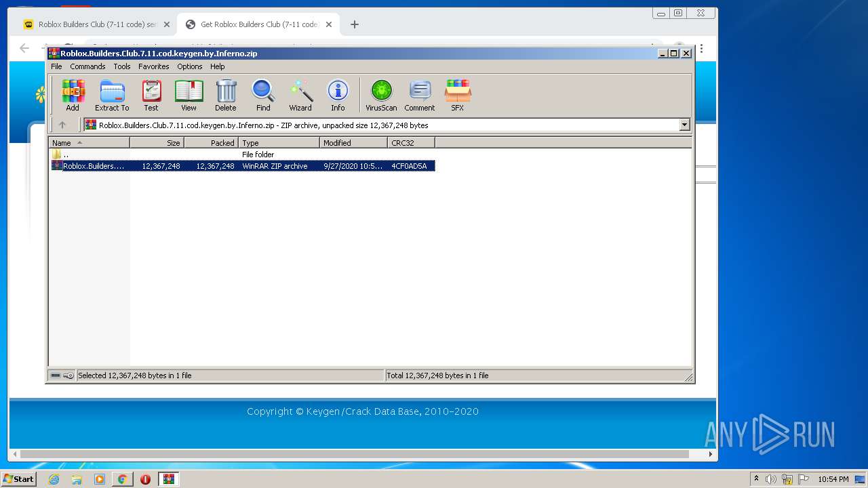Show archive Info
Viewport: 868px width, 488px height.
tap(338, 96)
